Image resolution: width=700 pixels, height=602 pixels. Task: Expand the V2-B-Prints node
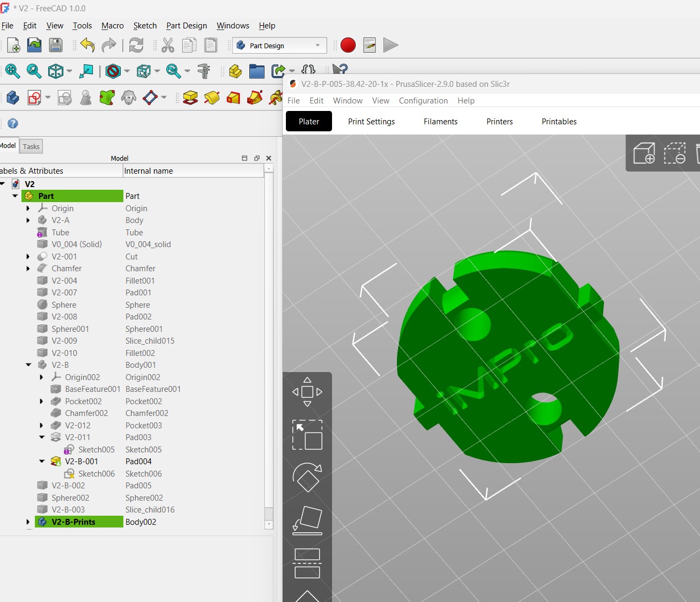click(x=28, y=522)
